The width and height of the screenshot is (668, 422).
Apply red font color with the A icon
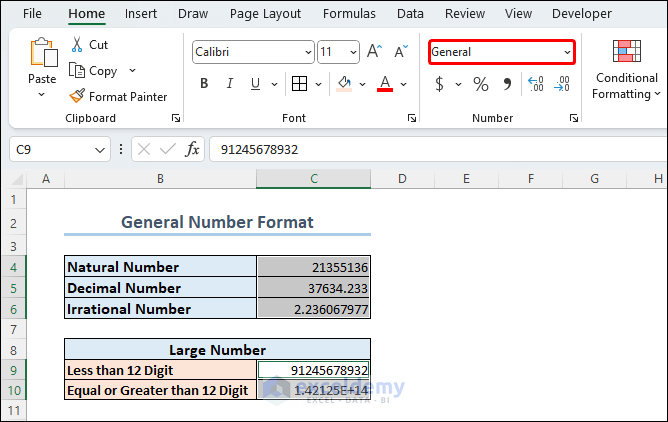pyautogui.click(x=385, y=83)
